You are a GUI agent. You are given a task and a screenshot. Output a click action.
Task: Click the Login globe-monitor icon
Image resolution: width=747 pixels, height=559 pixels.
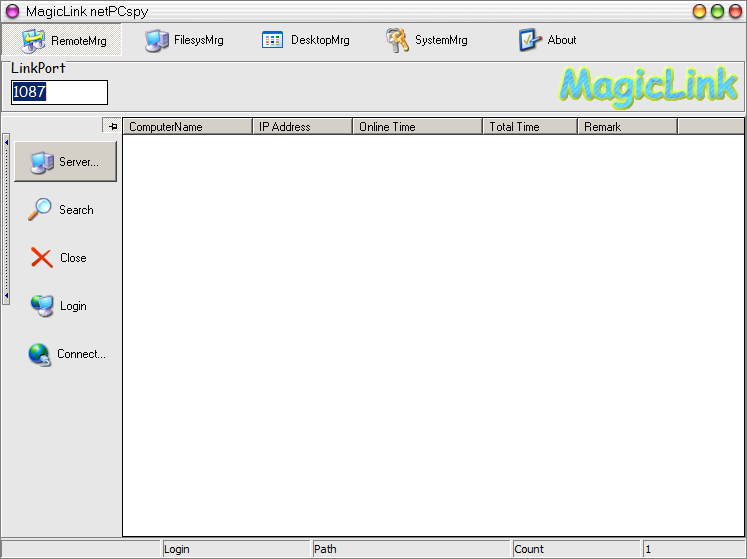point(41,306)
